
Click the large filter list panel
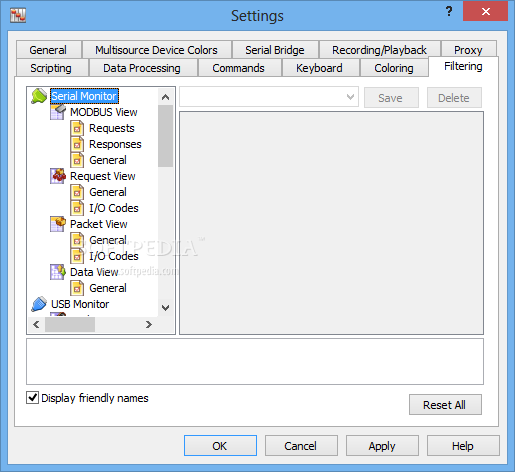[x=331, y=223]
